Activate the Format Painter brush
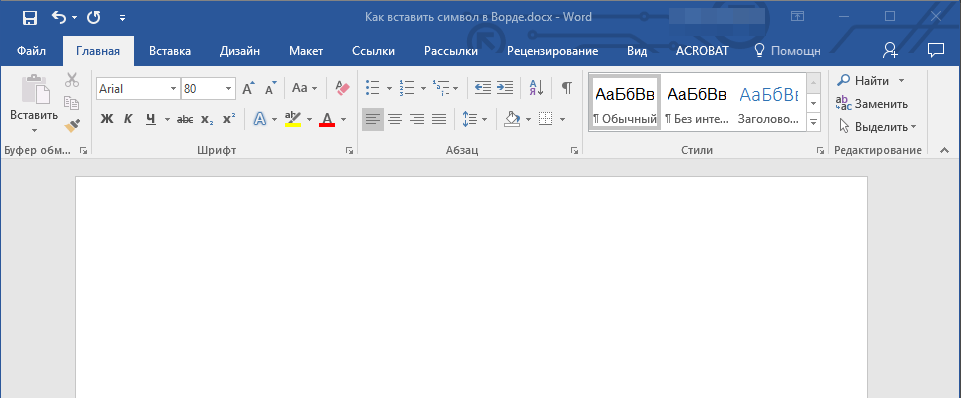The width and height of the screenshot is (961, 398). (x=72, y=126)
